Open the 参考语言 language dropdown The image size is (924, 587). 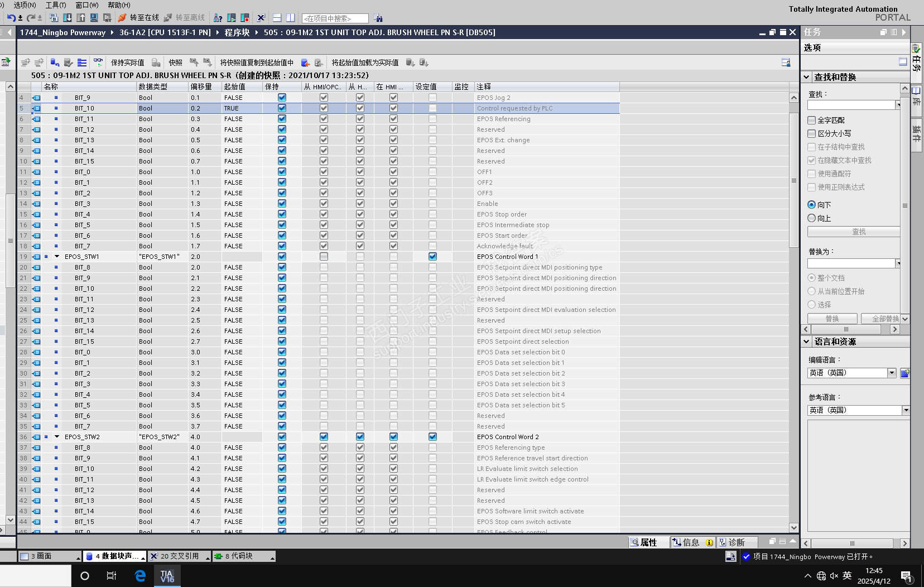coord(906,410)
